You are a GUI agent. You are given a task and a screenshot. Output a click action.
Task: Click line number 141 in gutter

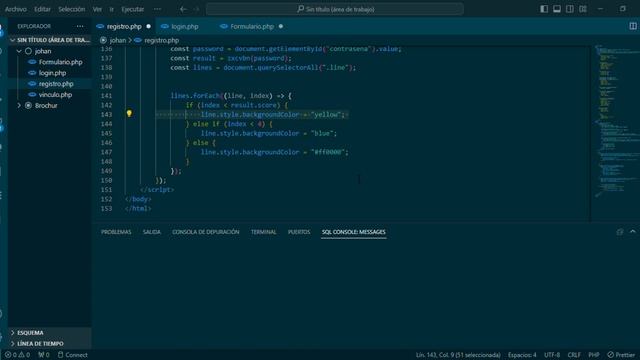pyautogui.click(x=106, y=96)
